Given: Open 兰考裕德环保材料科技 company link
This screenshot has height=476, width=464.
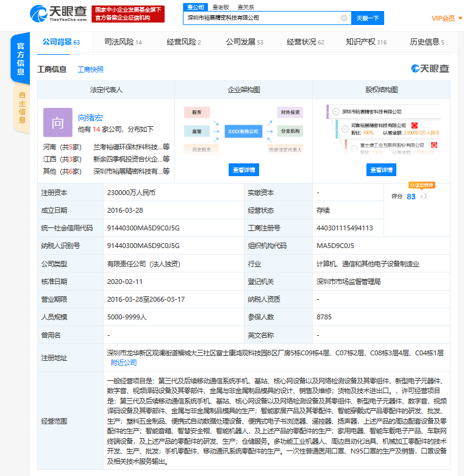Looking at the screenshot, I should pyautogui.click(x=131, y=147).
